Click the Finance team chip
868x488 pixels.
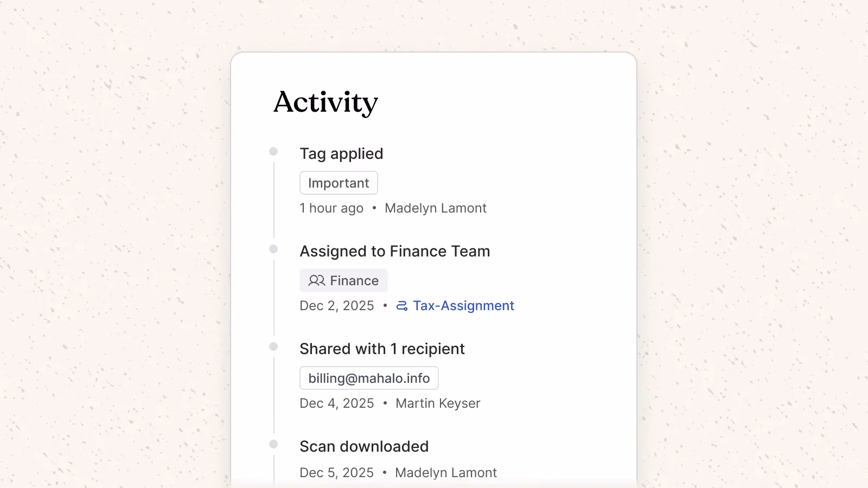click(x=343, y=280)
